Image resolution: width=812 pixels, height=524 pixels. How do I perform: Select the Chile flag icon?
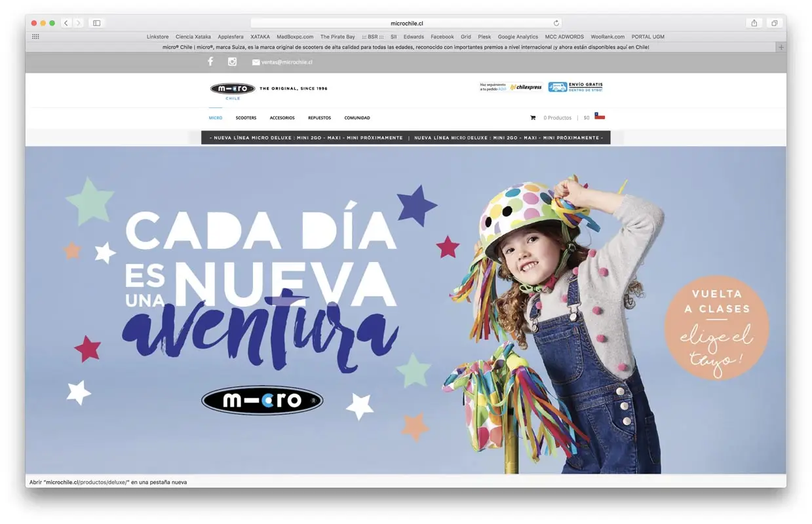coord(600,116)
